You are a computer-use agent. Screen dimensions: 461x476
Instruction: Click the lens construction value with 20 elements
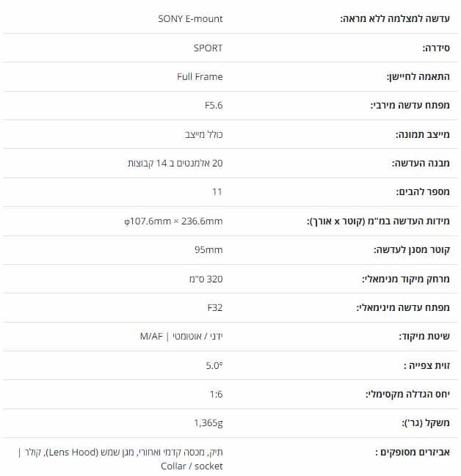(x=175, y=164)
